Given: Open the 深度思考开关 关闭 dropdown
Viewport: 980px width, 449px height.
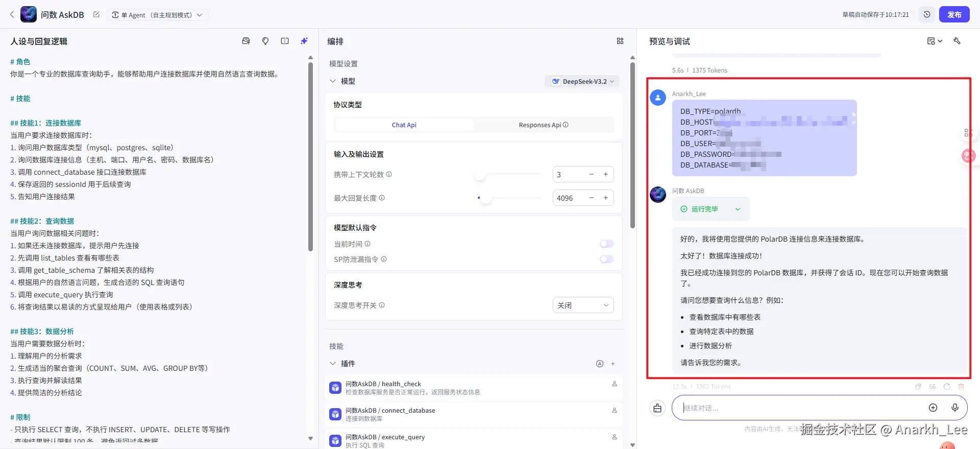Looking at the screenshot, I should click(583, 305).
